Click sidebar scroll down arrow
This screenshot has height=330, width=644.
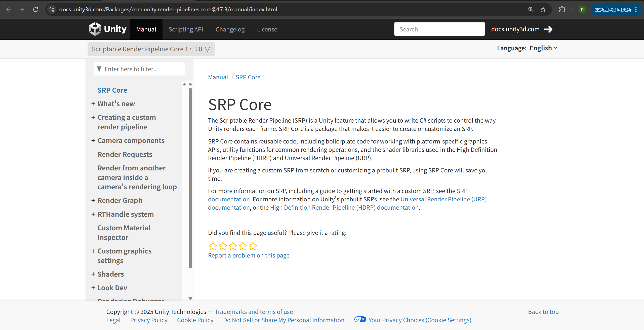190,299
